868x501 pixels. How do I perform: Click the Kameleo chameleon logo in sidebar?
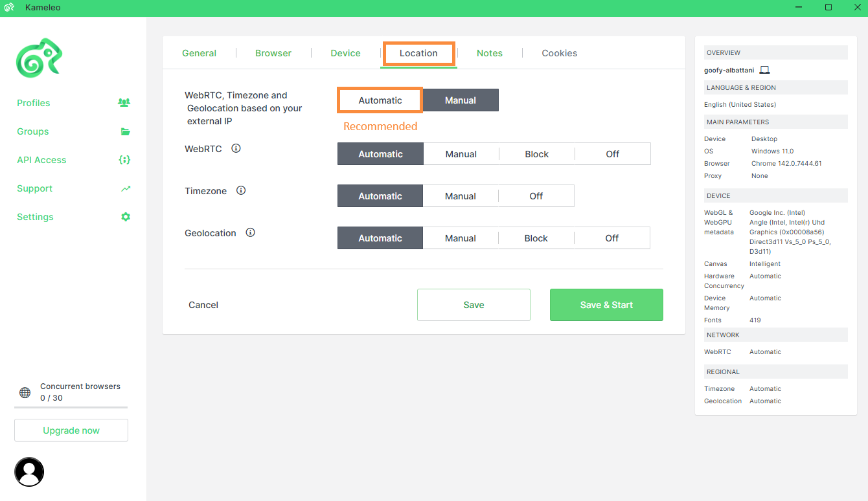click(x=39, y=58)
